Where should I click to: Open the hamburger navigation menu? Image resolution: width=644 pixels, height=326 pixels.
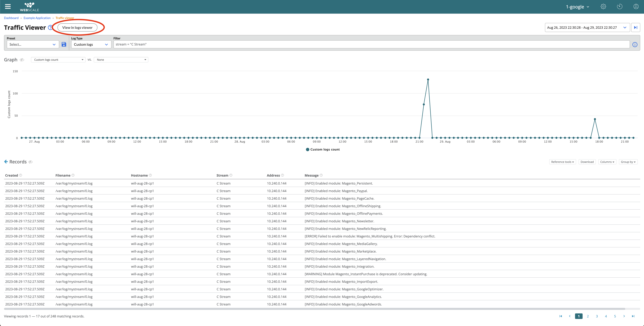tap(8, 7)
